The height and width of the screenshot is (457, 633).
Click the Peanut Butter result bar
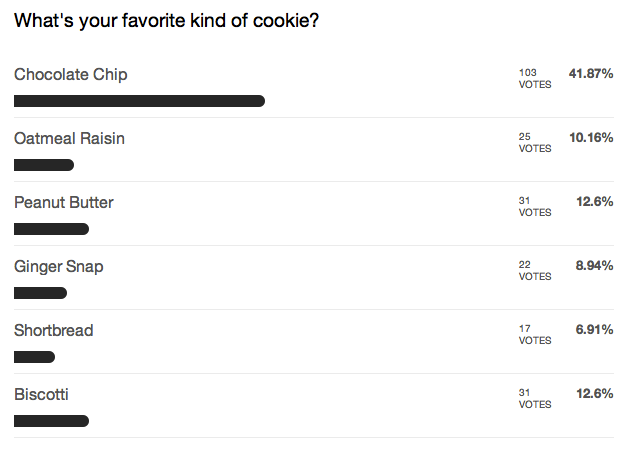coord(51,229)
